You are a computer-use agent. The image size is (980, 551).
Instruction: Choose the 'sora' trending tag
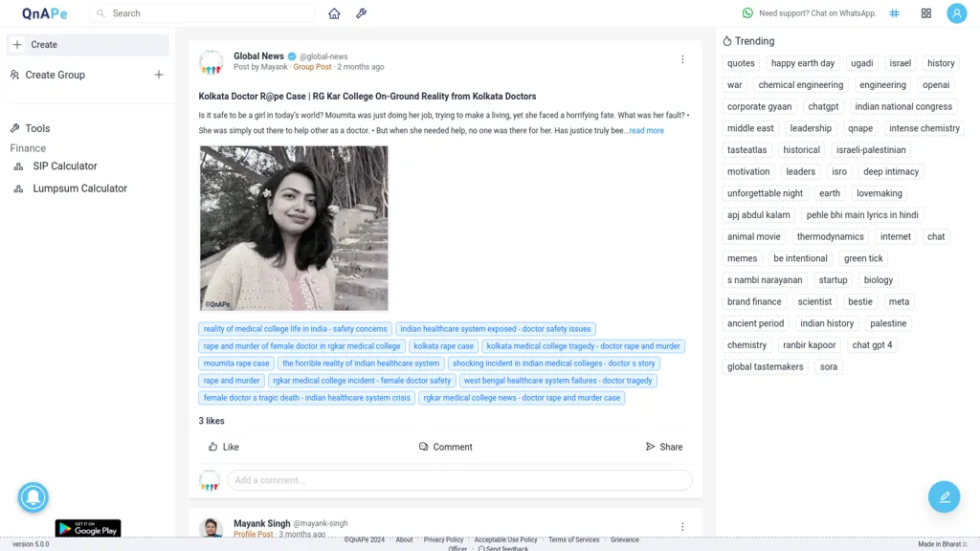pos(828,366)
